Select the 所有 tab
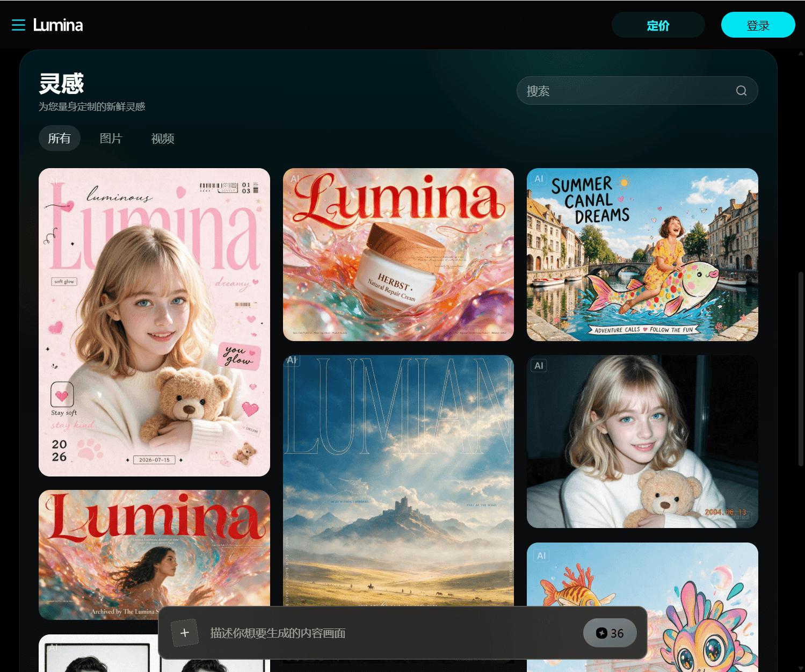Viewport: 805px width, 672px height. pyautogui.click(x=59, y=139)
